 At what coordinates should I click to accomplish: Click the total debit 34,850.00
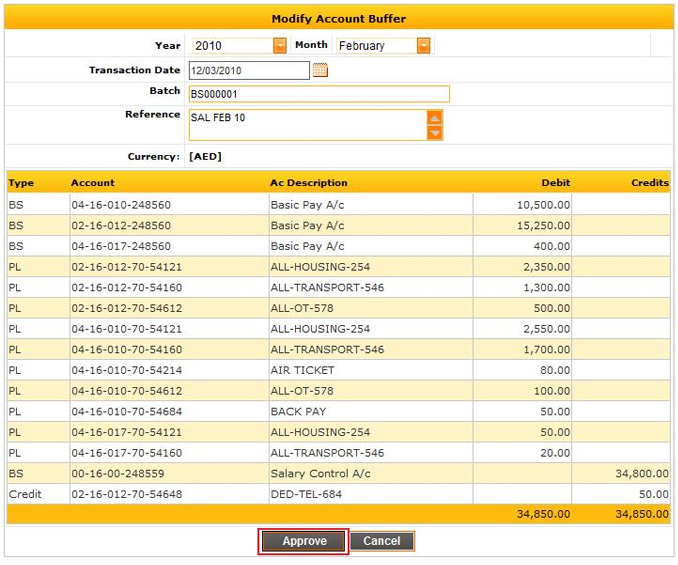click(544, 514)
